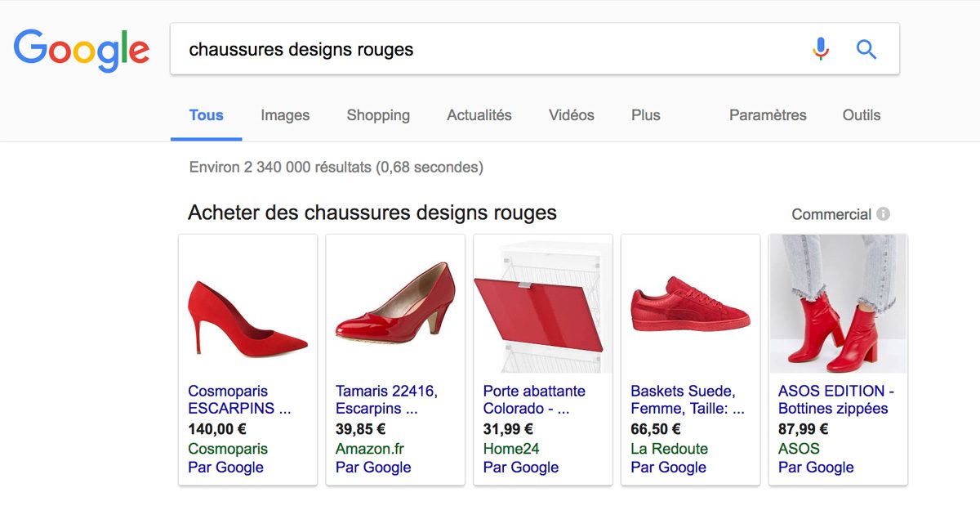This screenshot has height=506, width=980.
Task: Click the Google logo
Action: coord(82,50)
